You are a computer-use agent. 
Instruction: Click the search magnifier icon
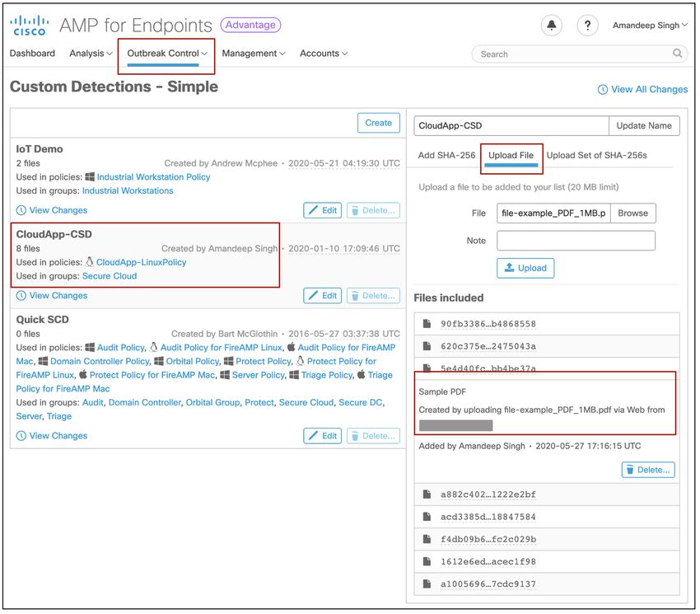(x=677, y=54)
